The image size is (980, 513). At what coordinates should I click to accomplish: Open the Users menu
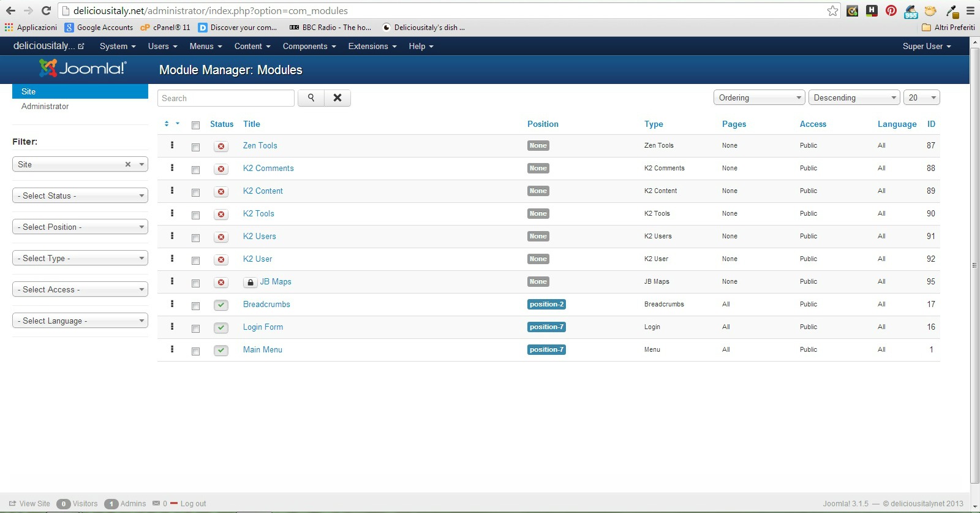click(x=162, y=46)
